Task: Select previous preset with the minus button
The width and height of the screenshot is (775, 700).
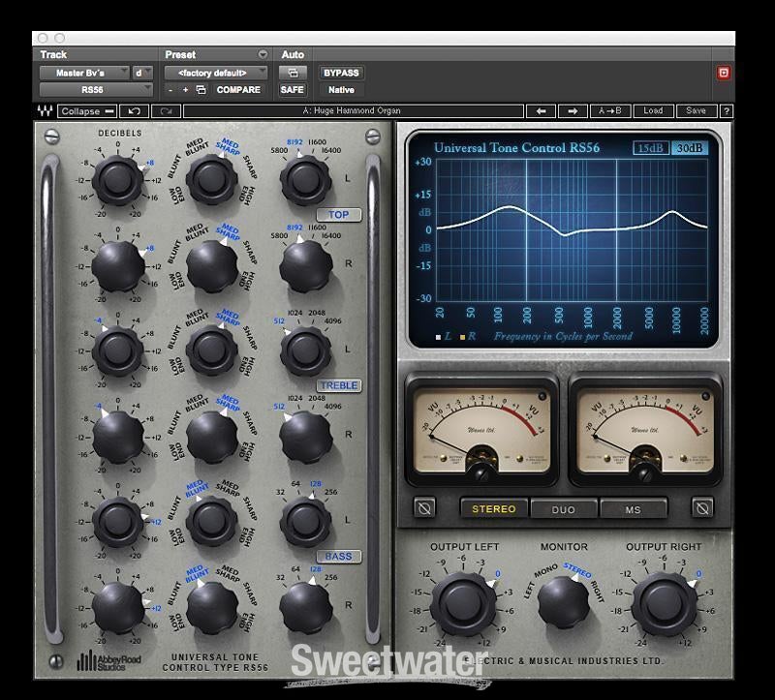Action: pyautogui.click(x=170, y=90)
